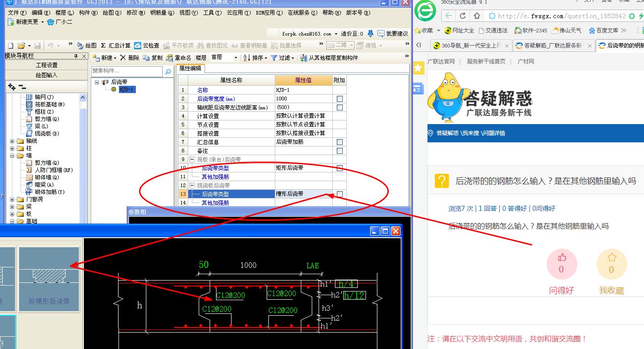Click 删除 delete component button
Screen dimensions: 644x349
click(x=130, y=58)
